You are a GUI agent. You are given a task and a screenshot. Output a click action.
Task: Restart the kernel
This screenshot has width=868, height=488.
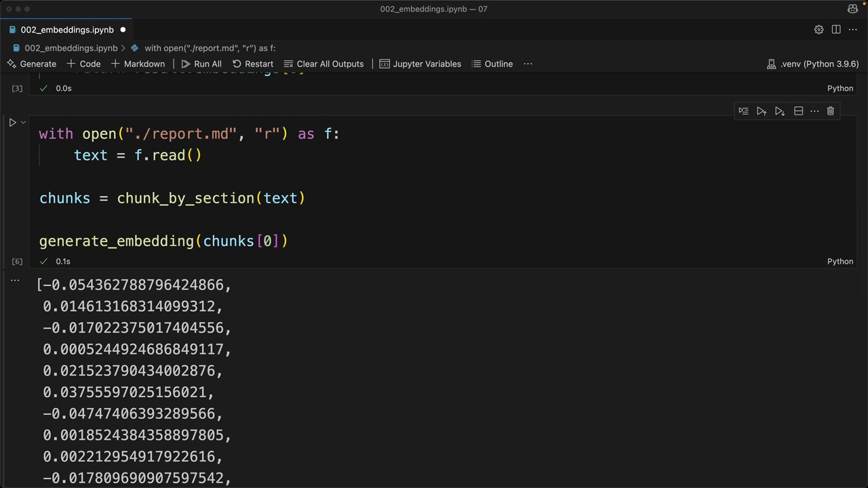click(252, 64)
